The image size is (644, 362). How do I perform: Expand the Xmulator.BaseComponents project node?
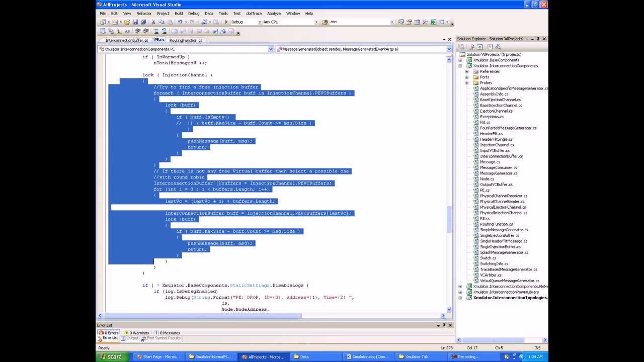click(x=460, y=60)
